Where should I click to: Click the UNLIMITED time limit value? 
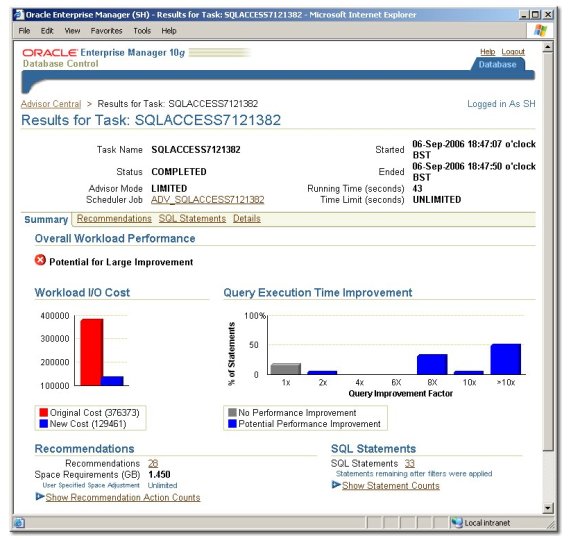pyautogui.click(x=437, y=200)
